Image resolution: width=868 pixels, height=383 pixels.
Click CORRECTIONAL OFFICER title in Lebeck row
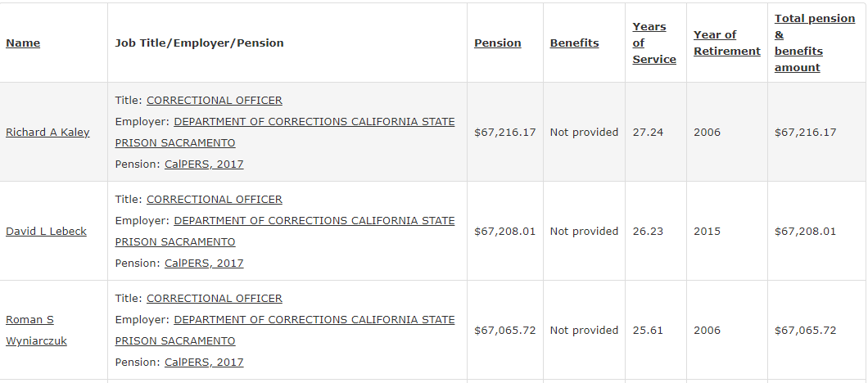[215, 199]
